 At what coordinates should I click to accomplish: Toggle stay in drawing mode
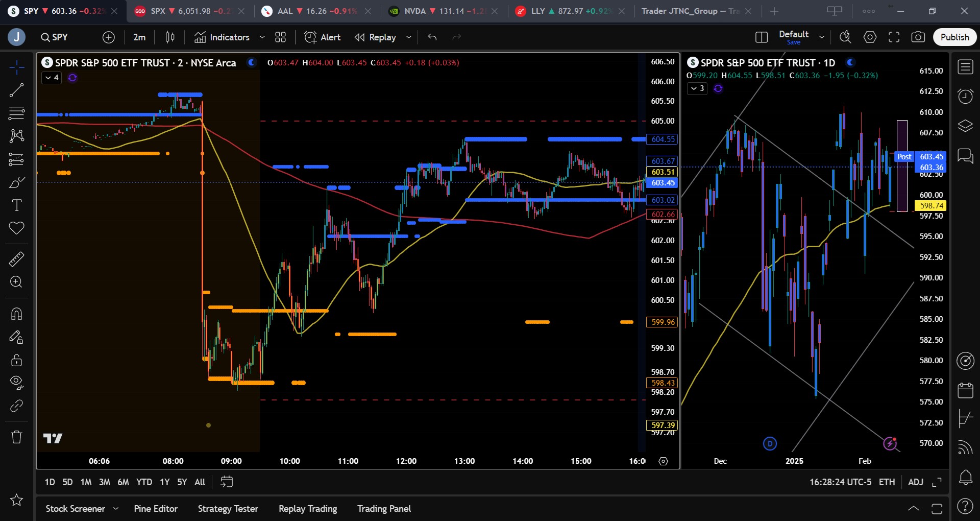coord(16,337)
